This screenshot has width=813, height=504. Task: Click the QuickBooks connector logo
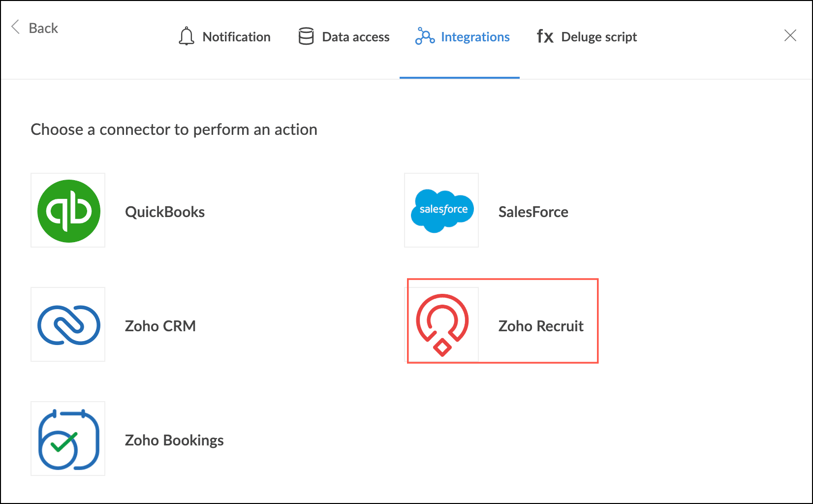click(x=68, y=211)
